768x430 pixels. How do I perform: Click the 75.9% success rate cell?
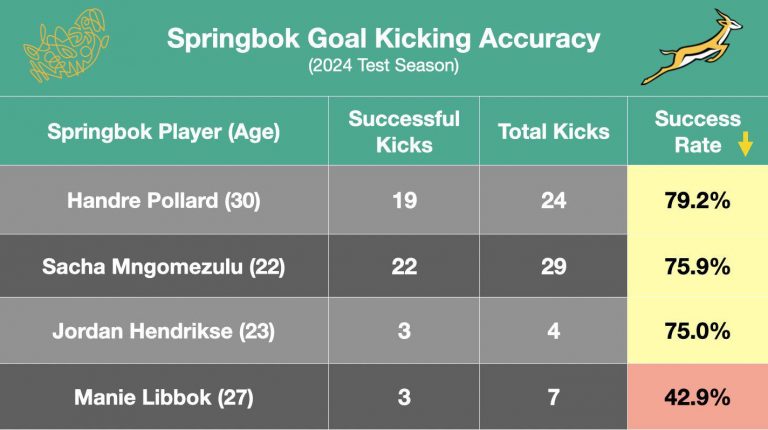coord(697,266)
